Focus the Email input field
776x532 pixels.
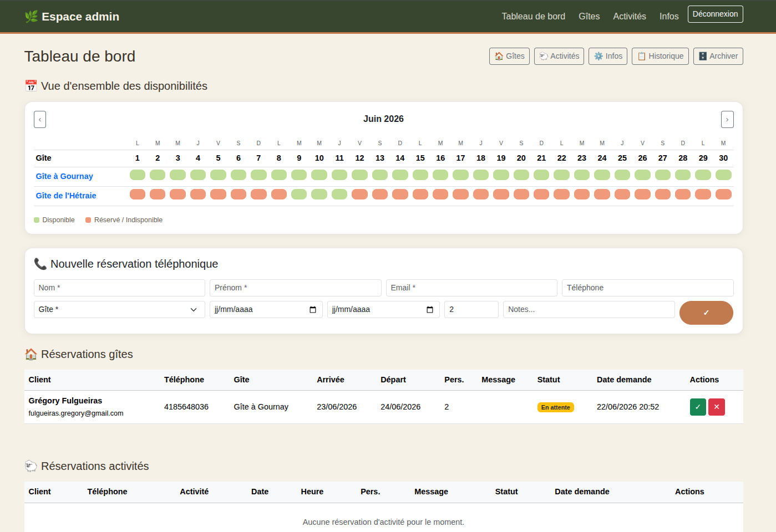(x=471, y=288)
